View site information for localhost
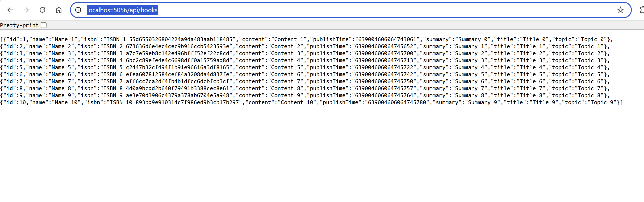Viewport: 644px width, 202px height. click(78, 10)
